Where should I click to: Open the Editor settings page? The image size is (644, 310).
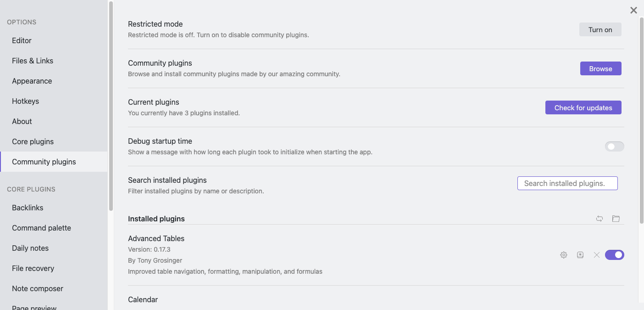point(22,40)
